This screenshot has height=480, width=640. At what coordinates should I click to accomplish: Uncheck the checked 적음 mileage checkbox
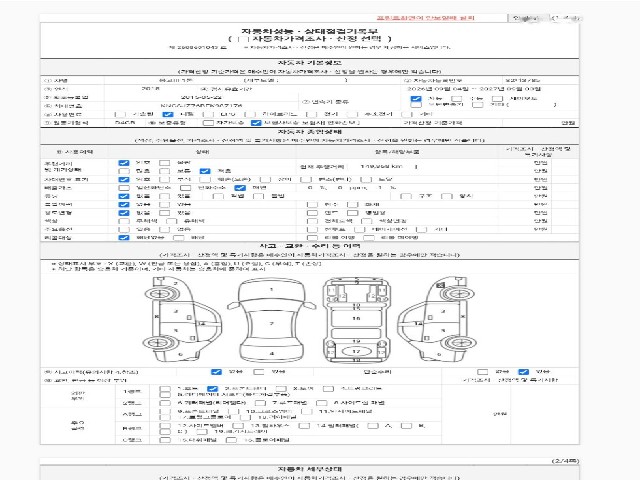coord(205,171)
